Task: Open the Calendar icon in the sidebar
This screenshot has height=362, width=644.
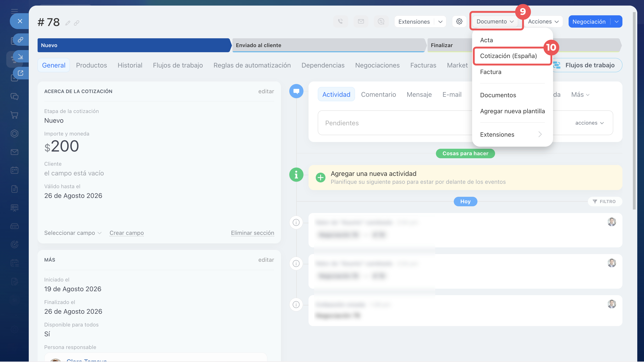Action: (x=15, y=170)
